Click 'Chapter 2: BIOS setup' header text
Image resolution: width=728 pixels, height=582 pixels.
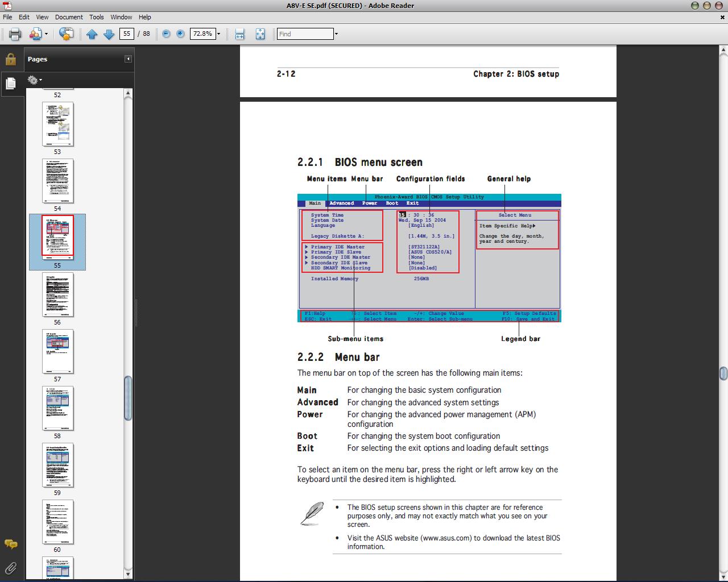pos(516,74)
